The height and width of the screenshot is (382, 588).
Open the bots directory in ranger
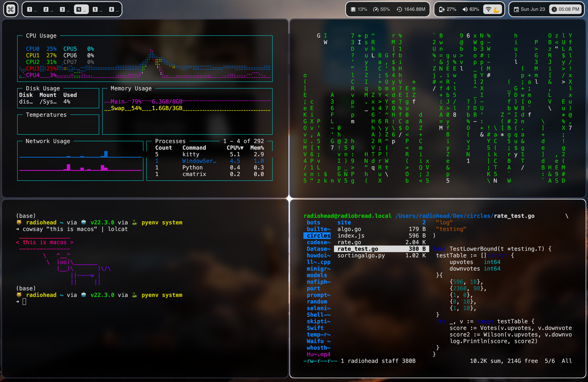pyautogui.click(x=313, y=222)
